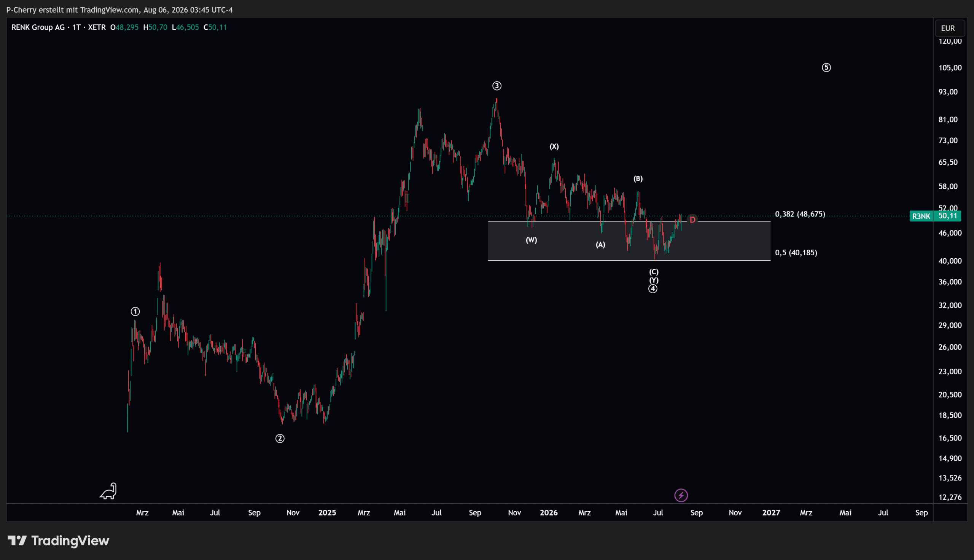Click the R3NK current price tag
This screenshot has height=560, width=974.
tap(935, 216)
